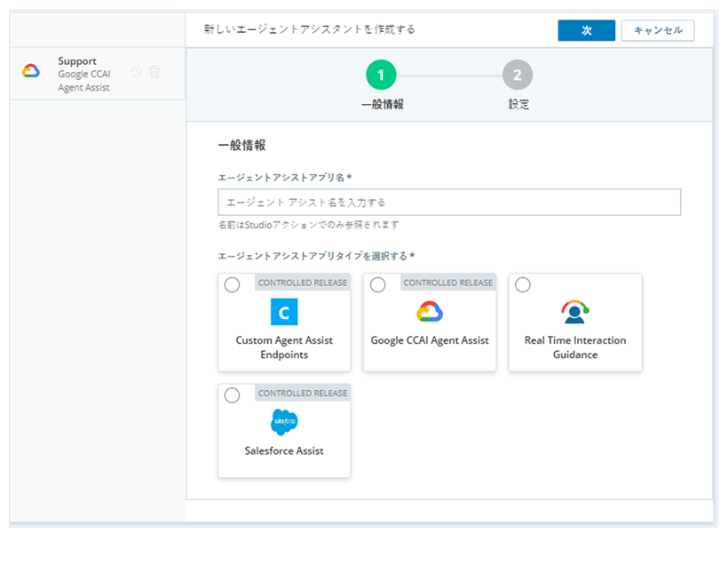Click the 新しいエージェントアシスタントを作成する title

coord(309,29)
